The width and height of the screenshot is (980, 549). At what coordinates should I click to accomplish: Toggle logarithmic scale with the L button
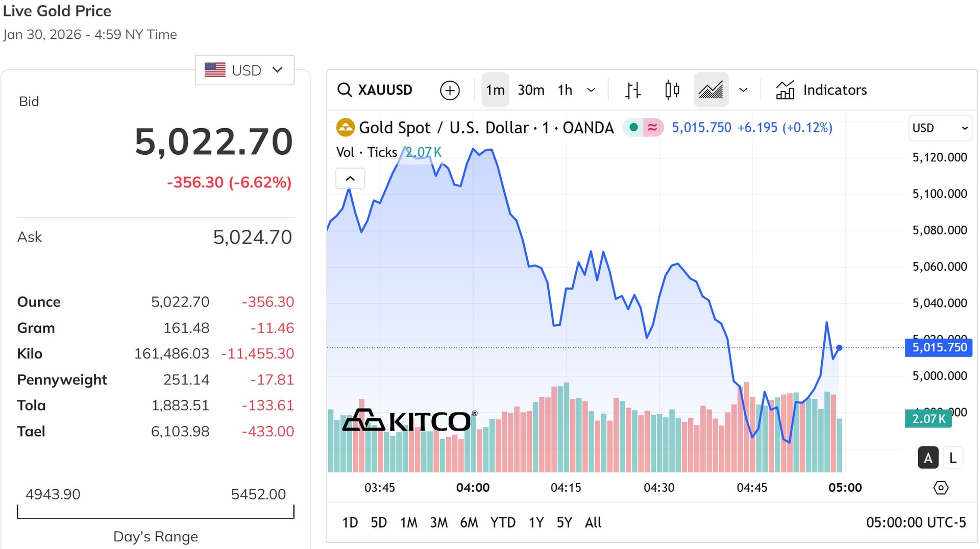point(952,458)
